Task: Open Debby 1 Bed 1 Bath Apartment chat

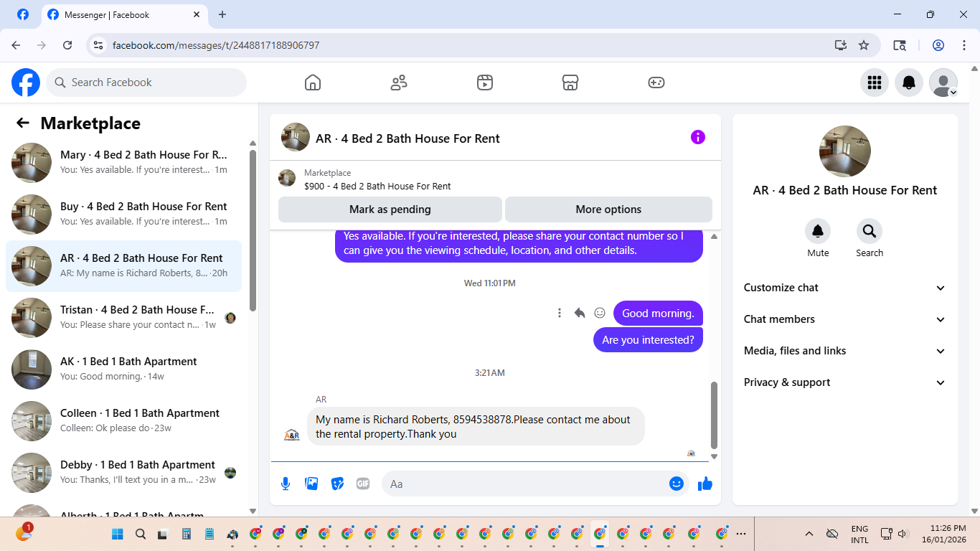Action: pyautogui.click(x=123, y=473)
